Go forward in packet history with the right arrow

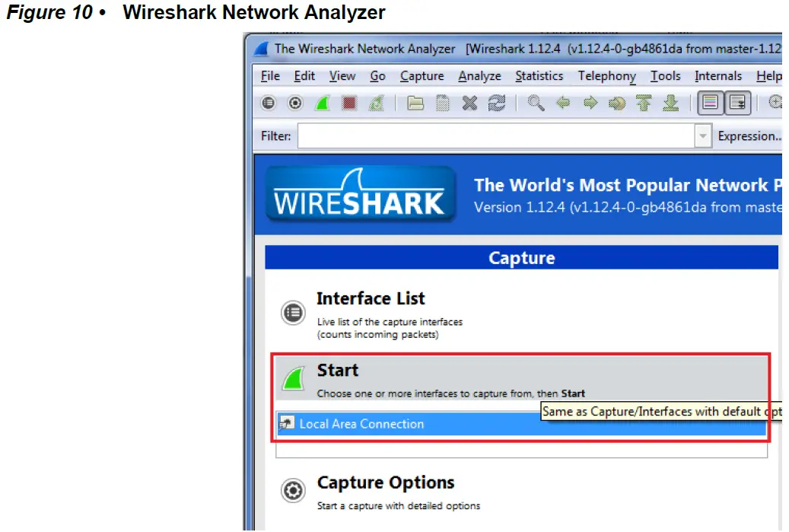(590, 104)
